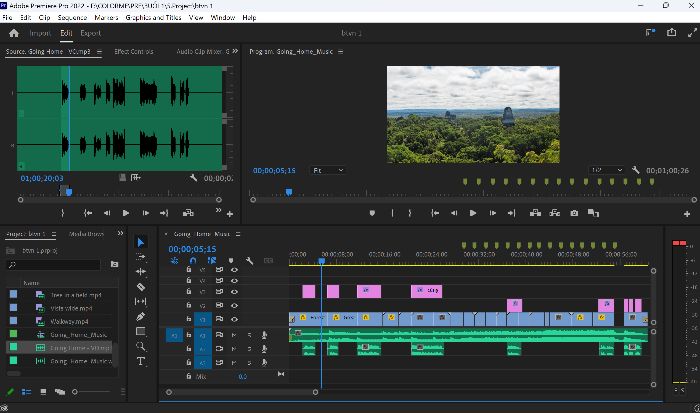Add marker button in timeline header
700x413 pixels.
click(x=231, y=261)
